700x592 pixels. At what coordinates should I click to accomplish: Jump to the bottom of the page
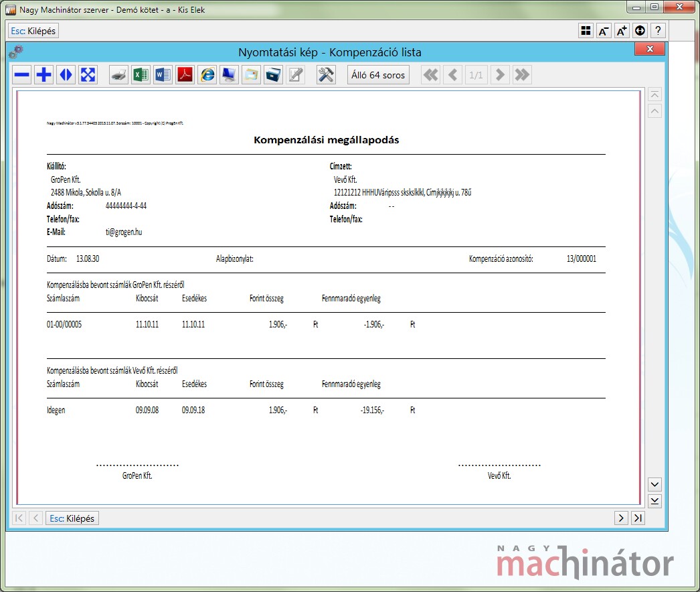655,501
